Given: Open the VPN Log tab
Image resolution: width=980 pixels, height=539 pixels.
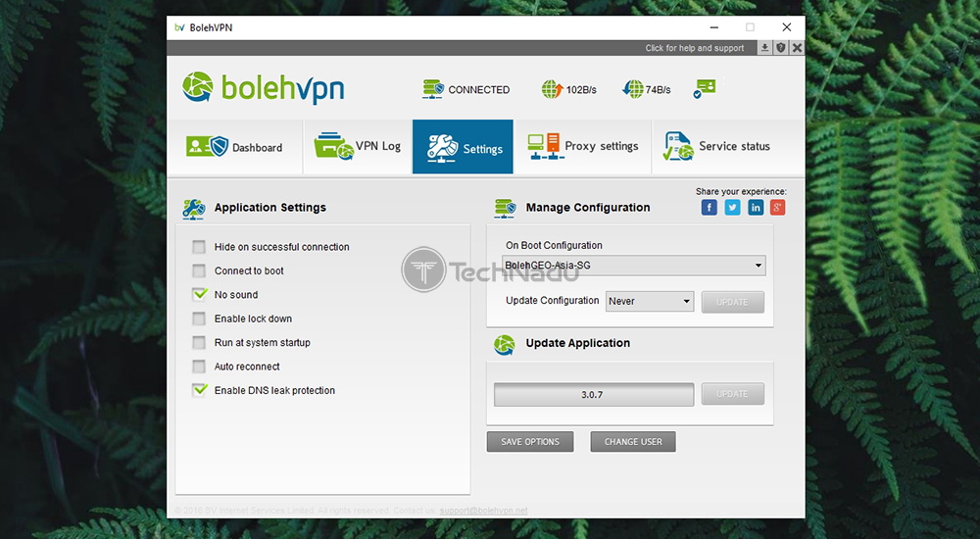Looking at the screenshot, I should tap(358, 147).
